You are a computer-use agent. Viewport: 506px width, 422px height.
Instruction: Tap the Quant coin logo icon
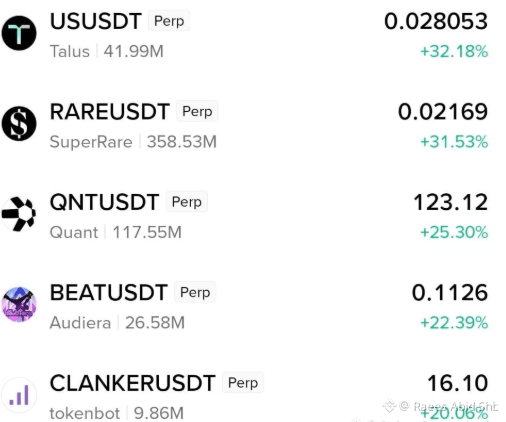[x=19, y=214]
